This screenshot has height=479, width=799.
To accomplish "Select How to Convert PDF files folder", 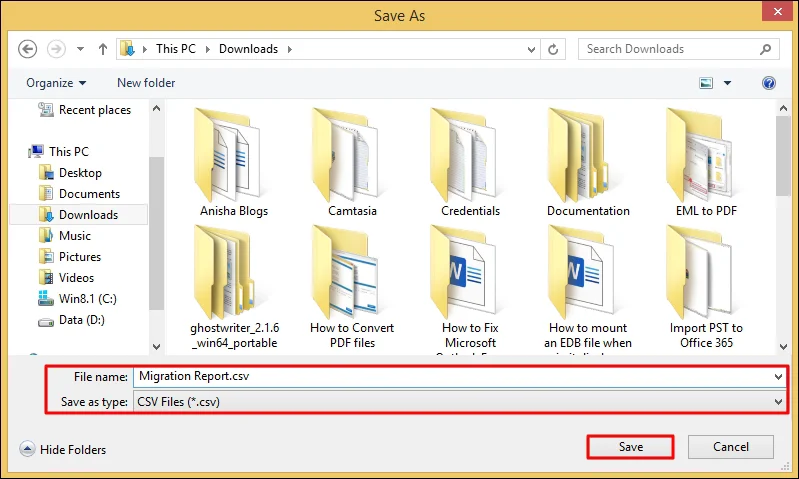I will pyautogui.click(x=352, y=287).
